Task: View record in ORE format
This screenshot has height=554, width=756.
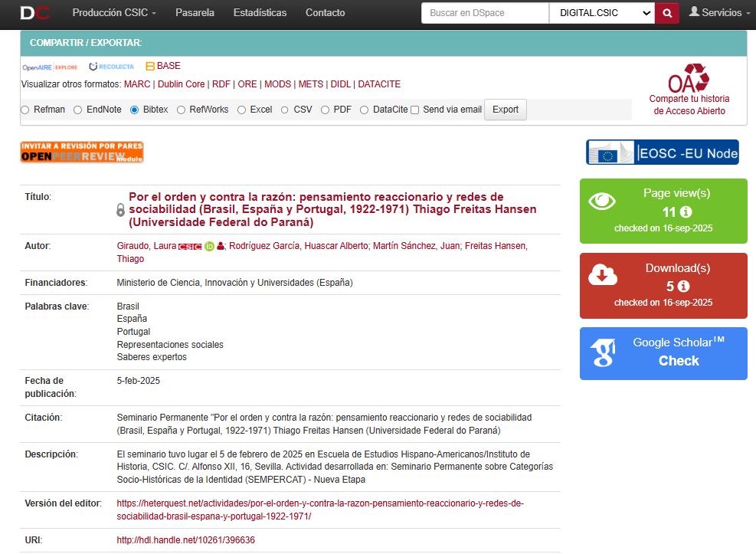Action: pyautogui.click(x=247, y=84)
